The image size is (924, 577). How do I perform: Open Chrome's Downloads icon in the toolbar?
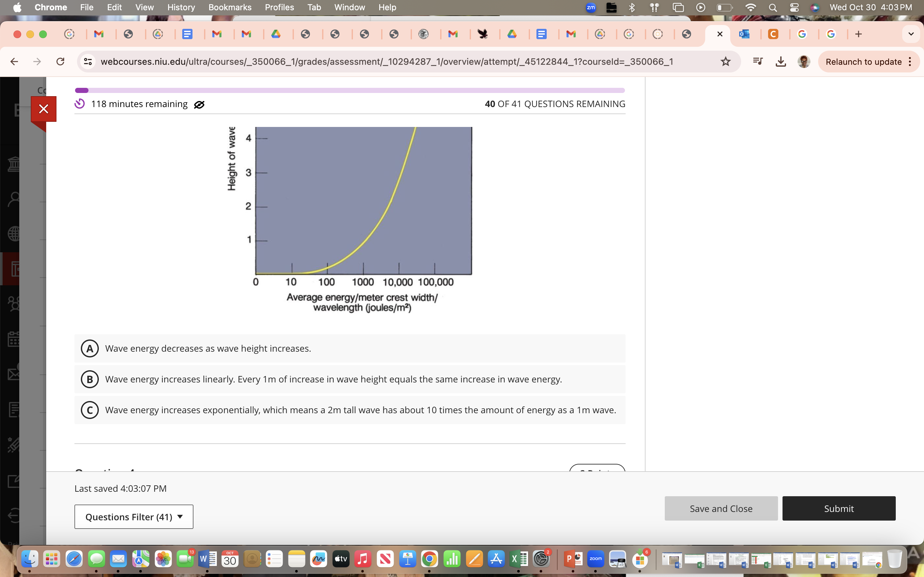point(781,62)
